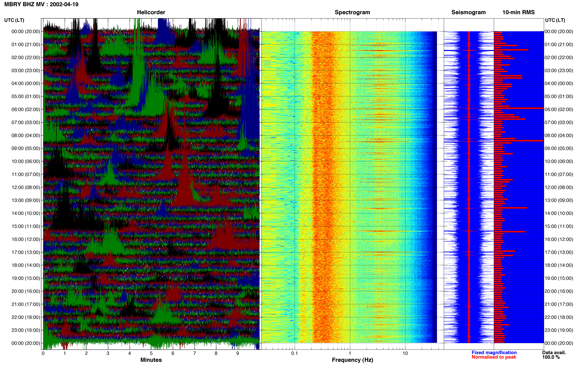
Task: Click the 9 tick on the Minutes axis
Action: tap(238, 353)
